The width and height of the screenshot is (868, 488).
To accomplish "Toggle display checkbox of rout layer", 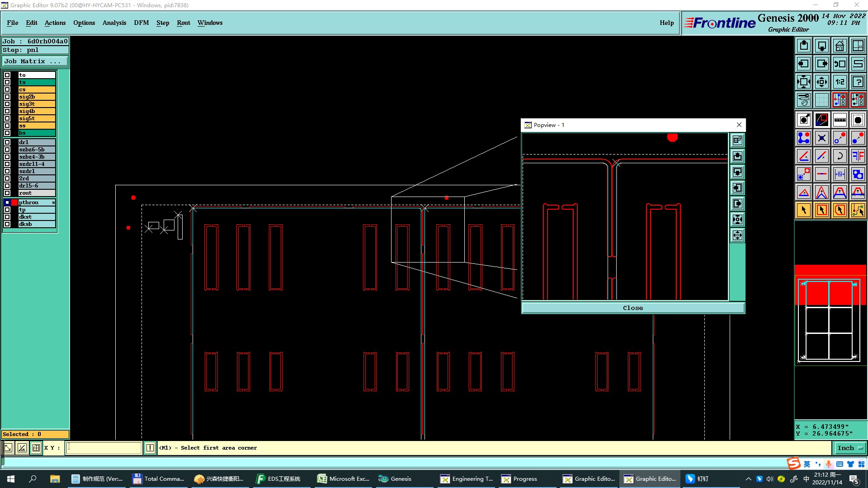I will point(7,193).
